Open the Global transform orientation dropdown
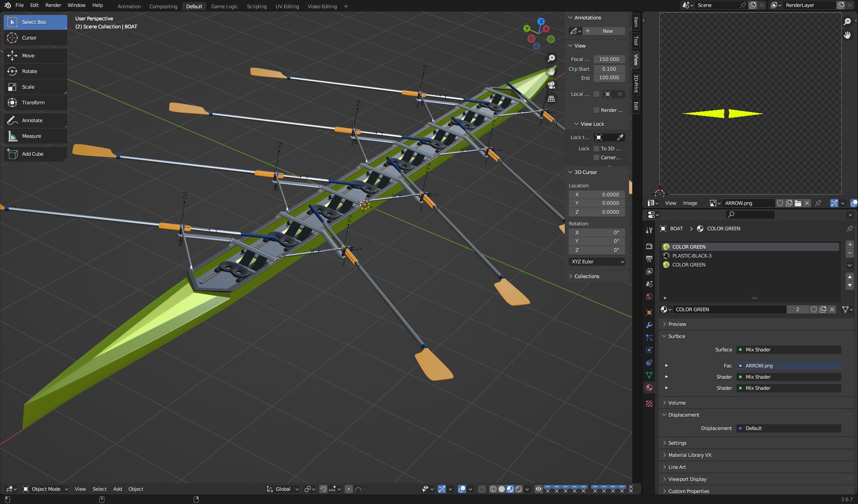The height and width of the screenshot is (504, 858). click(282, 489)
